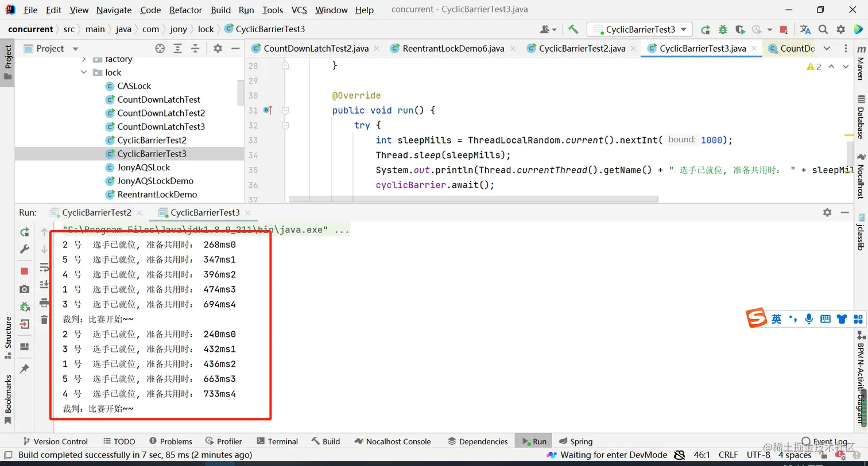The height and width of the screenshot is (466, 868).
Task: Click the CRLF line separator in status bar
Action: (x=728, y=455)
